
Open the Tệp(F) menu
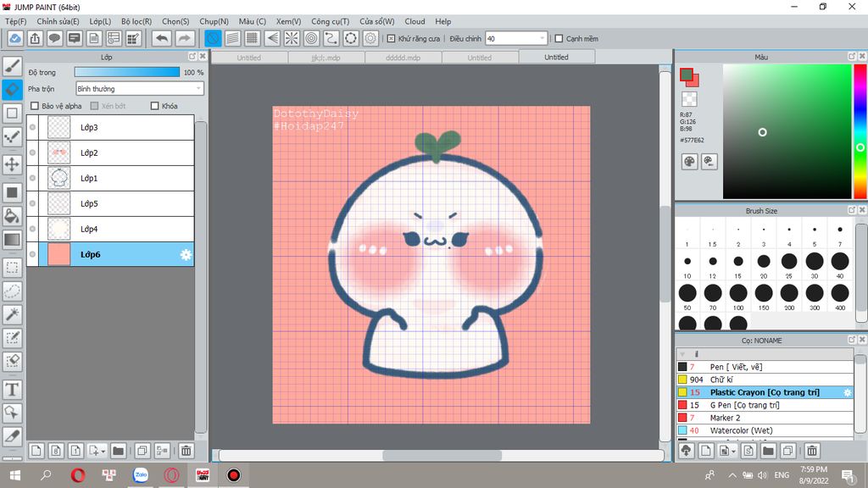(x=16, y=21)
